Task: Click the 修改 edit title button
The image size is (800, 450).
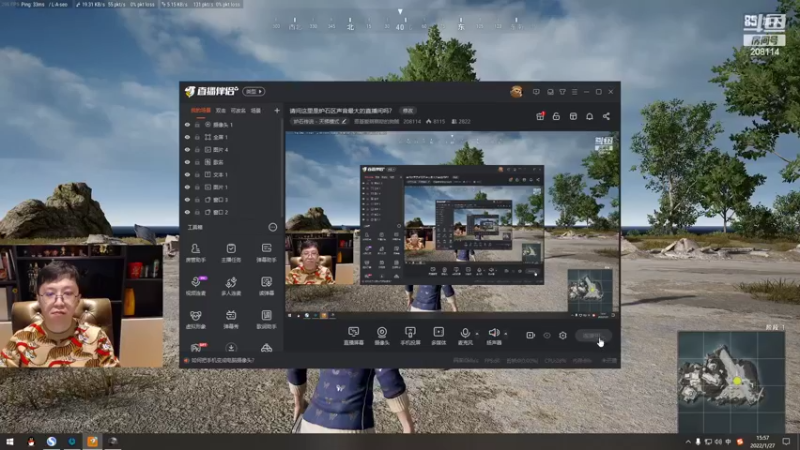Action: pyautogui.click(x=408, y=111)
